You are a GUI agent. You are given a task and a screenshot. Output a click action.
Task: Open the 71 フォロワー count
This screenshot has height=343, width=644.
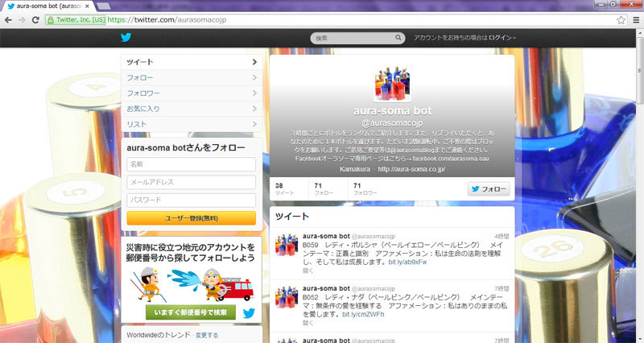[365, 189]
